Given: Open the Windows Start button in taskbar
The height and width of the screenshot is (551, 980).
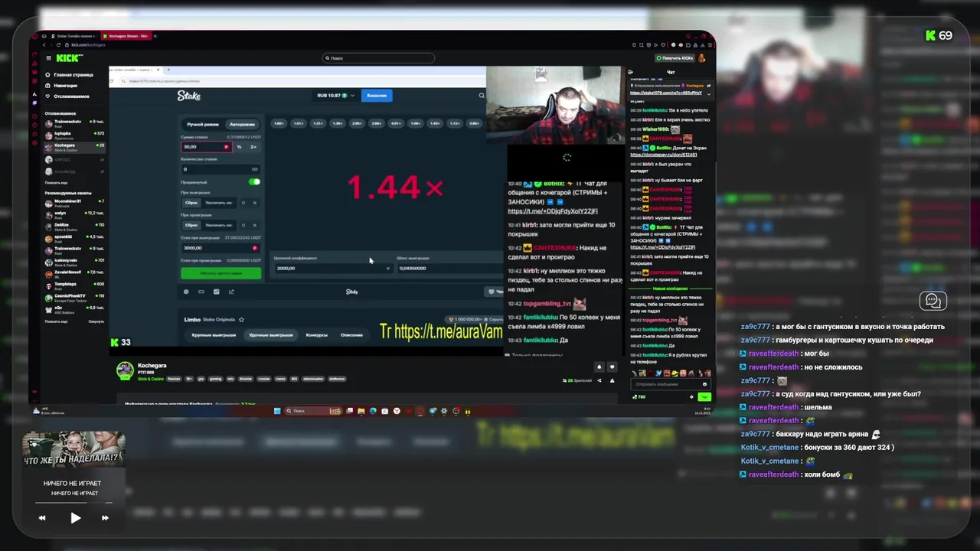Looking at the screenshot, I should (277, 411).
